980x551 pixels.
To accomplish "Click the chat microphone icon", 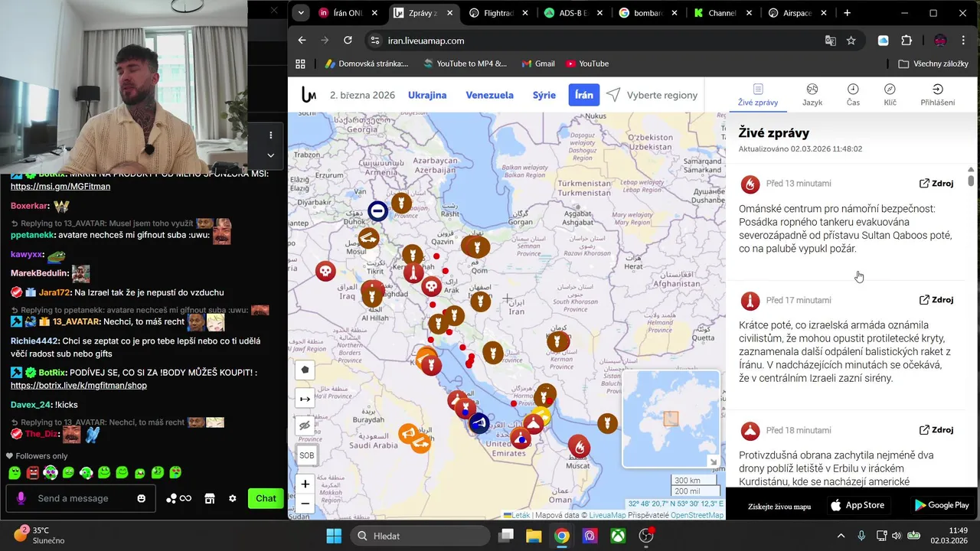I will [x=21, y=498].
